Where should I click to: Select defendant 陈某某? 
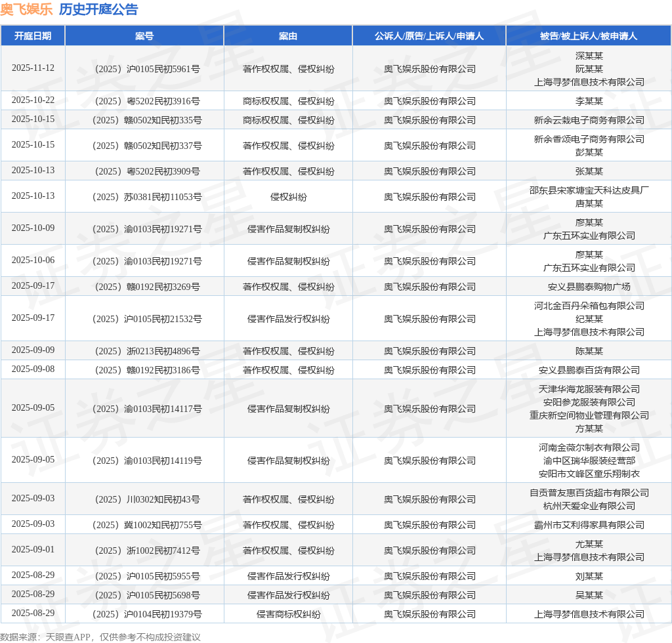589,351
